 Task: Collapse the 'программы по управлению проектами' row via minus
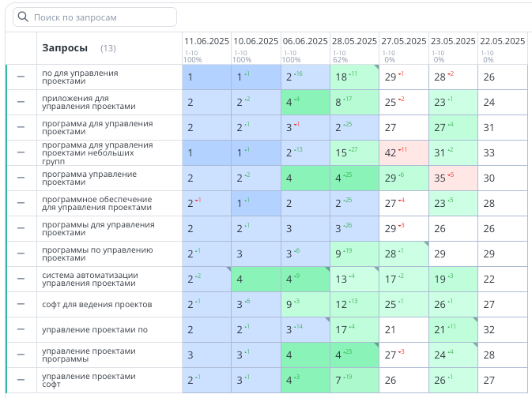[x=21, y=253]
